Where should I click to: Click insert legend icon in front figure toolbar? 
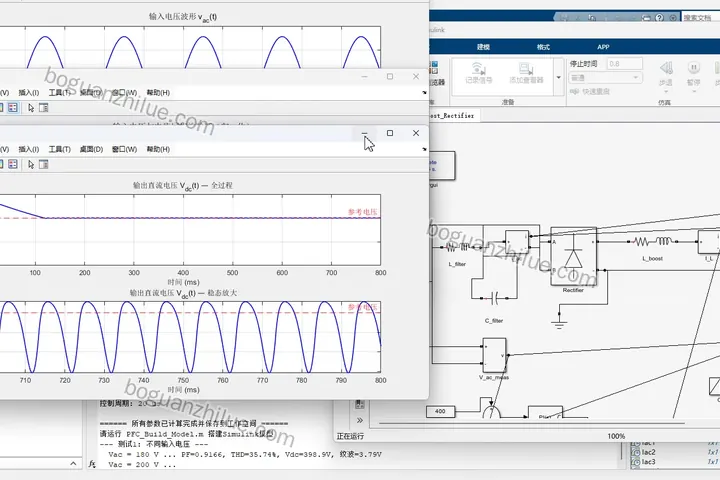13,164
